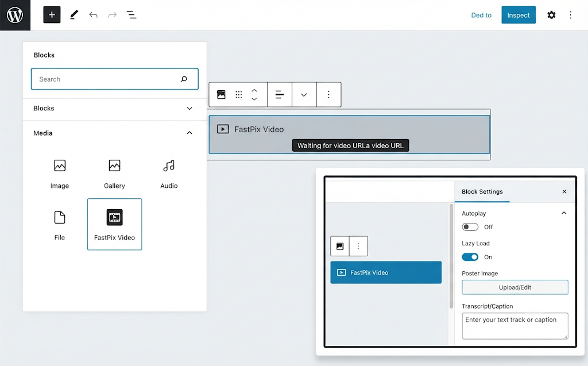Image resolution: width=588 pixels, height=366 pixels.
Task: Click the block drag handle dots
Action: [238, 95]
